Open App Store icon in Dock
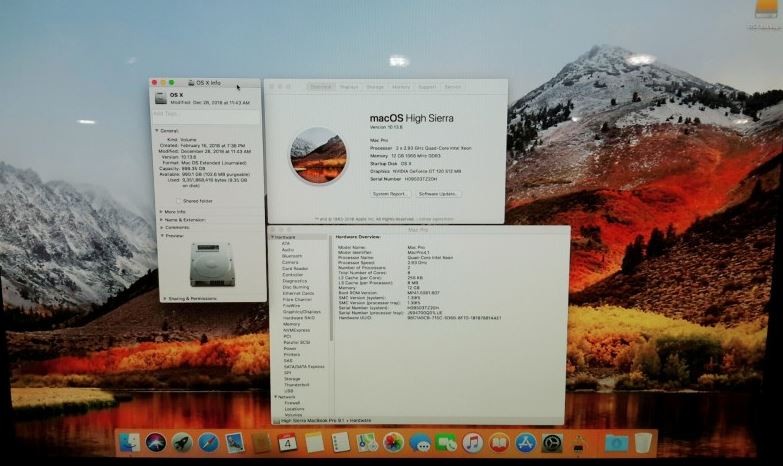Image resolution: width=783 pixels, height=466 pixels. (525, 443)
